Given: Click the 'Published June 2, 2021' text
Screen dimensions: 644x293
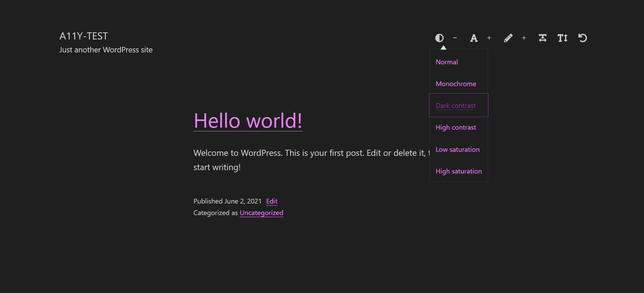Looking at the screenshot, I should click(227, 201).
